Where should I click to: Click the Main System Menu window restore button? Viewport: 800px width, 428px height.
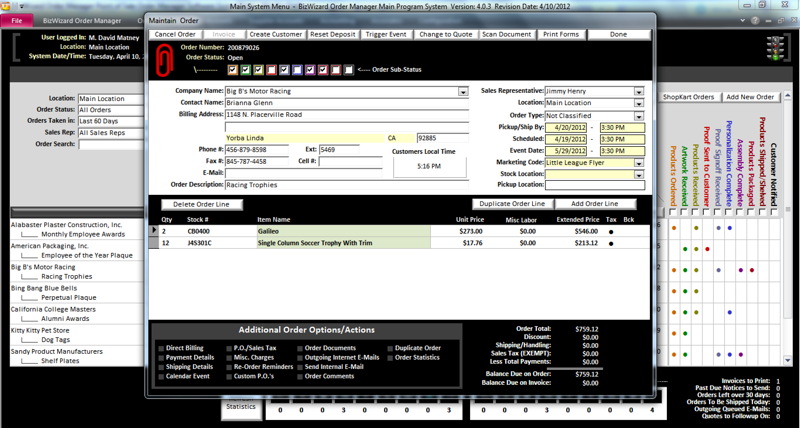click(762, 5)
